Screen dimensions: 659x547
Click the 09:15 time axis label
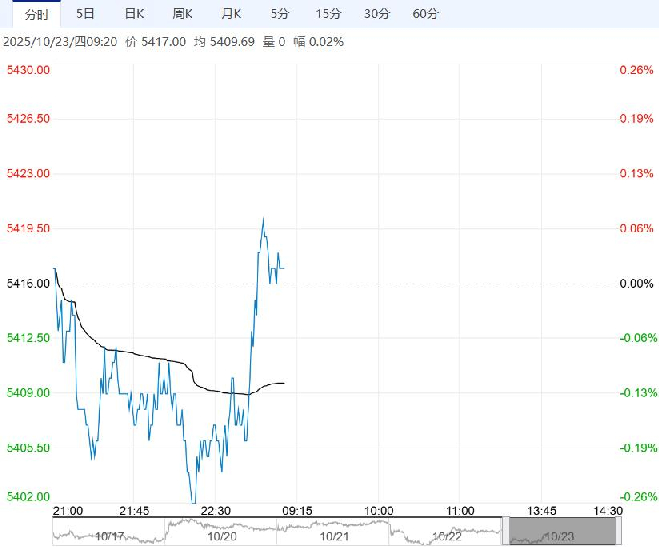pos(299,510)
